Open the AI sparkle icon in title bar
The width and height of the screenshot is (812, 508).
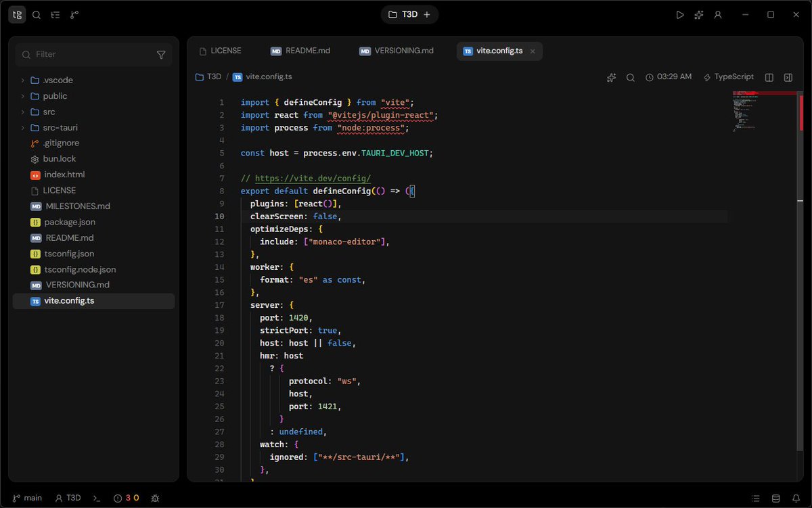click(x=699, y=14)
